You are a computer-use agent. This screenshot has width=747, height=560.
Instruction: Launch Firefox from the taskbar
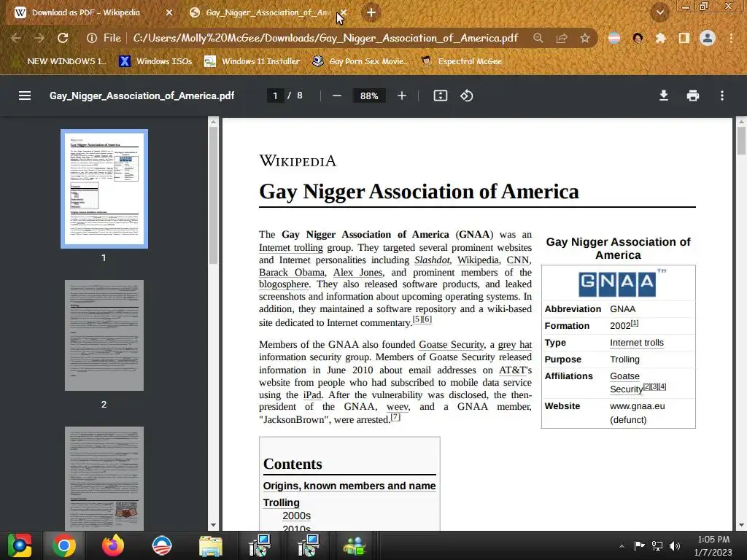point(113,545)
